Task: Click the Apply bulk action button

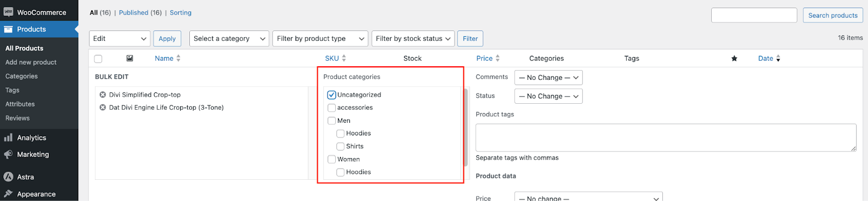Action: 167,39
